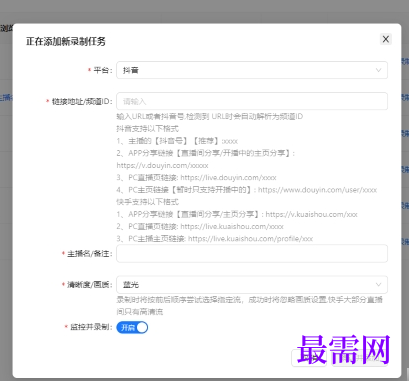Click the text https://live.douyin.com/xxxx
Image resolution: width=409 pixels, height=381 pixels.
click(x=228, y=178)
